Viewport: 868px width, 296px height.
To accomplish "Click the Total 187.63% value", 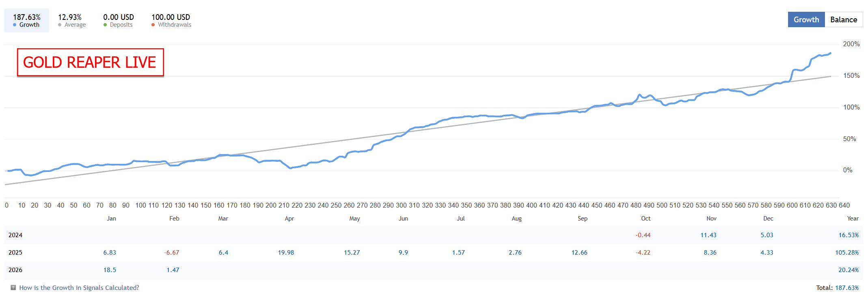I will pos(846,287).
